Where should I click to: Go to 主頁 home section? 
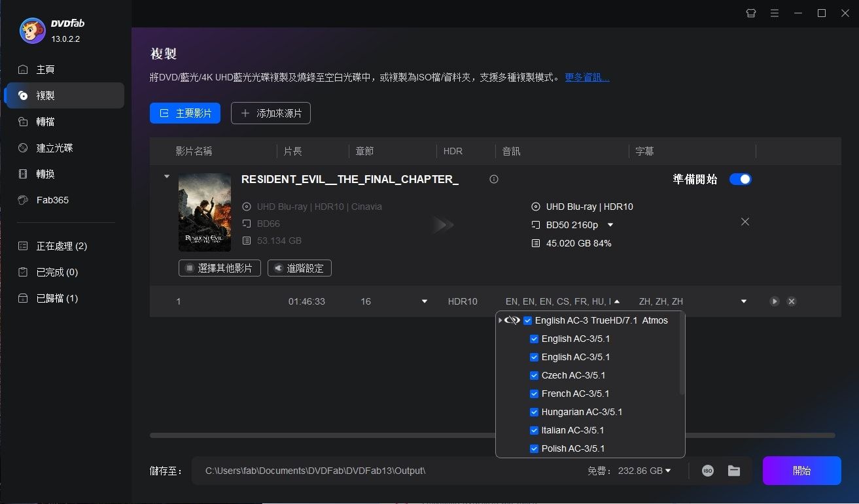click(x=63, y=69)
